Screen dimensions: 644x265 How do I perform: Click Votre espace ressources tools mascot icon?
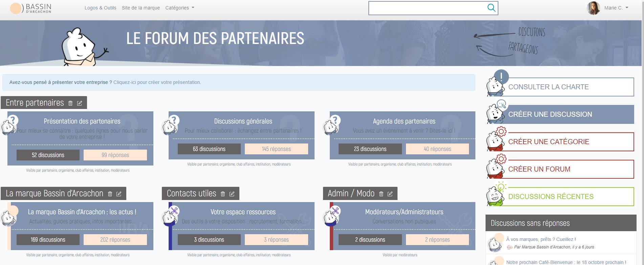[x=170, y=216]
